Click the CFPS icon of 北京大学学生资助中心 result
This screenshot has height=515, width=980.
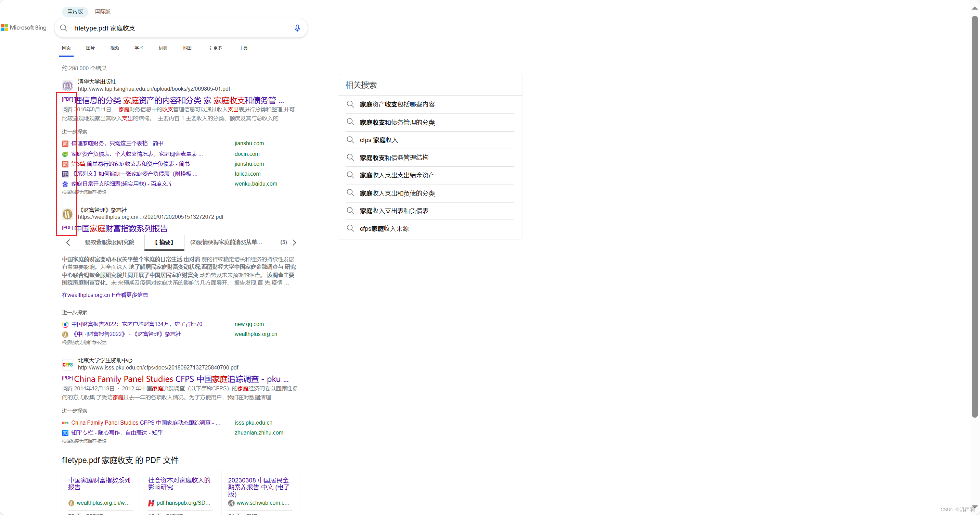[67, 364]
